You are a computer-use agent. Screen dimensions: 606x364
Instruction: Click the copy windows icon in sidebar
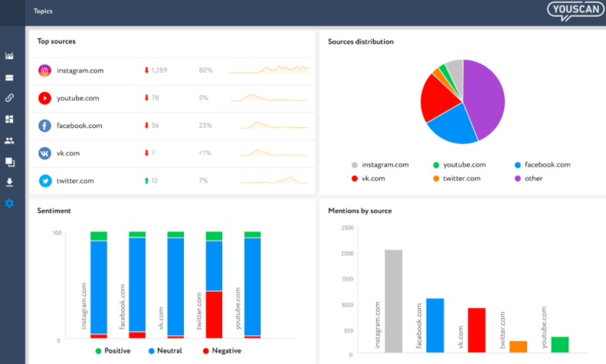point(10,162)
